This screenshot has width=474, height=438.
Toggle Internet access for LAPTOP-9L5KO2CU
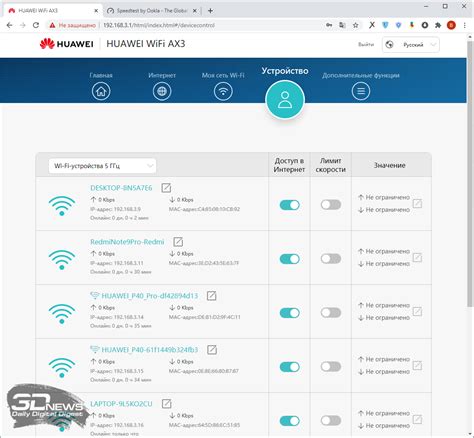pos(290,421)
